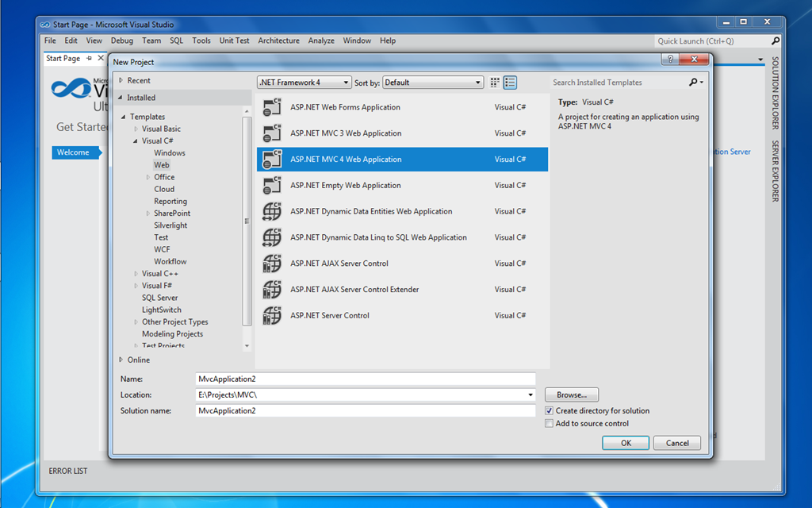This screenshot has width=812, height=508.
Task: Select the WCF template category
Action: click(162, 249)
